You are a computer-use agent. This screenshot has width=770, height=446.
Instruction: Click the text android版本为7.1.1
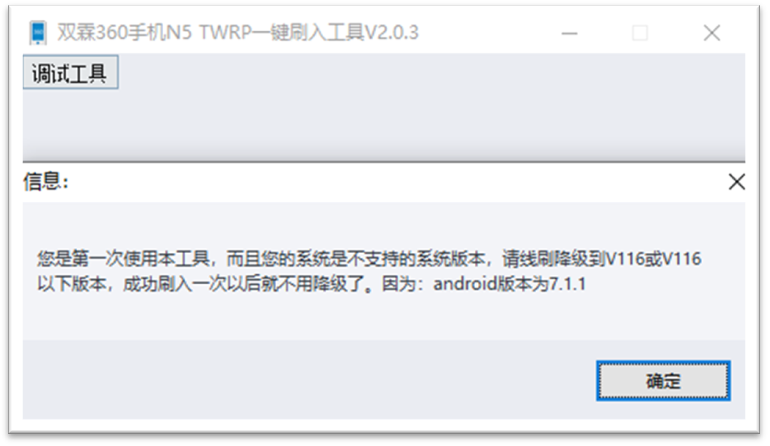pyautogui.click(x=509, y=284)
